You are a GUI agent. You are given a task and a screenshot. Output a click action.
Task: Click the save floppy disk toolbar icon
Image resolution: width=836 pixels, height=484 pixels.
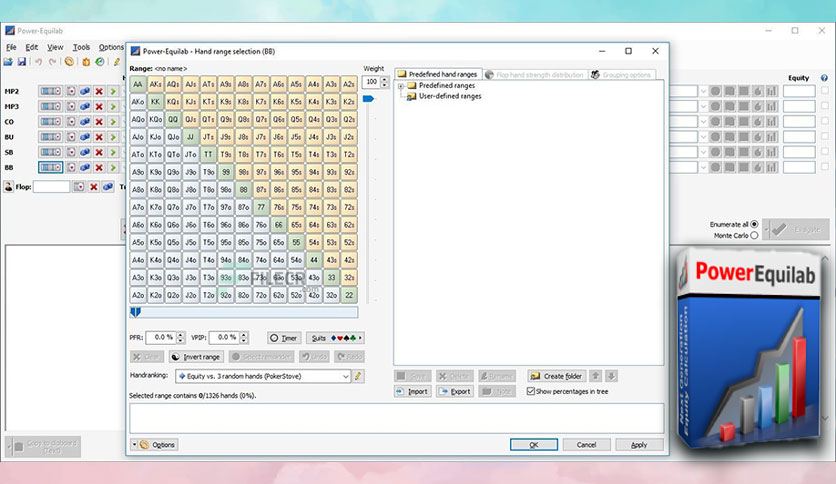[x=22, y=62]
